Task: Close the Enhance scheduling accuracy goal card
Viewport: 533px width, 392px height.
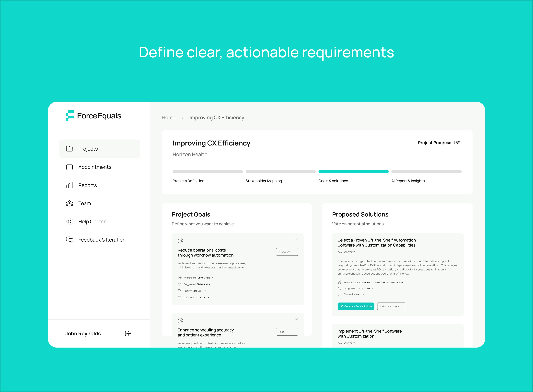Action: (x=297, y=319)
